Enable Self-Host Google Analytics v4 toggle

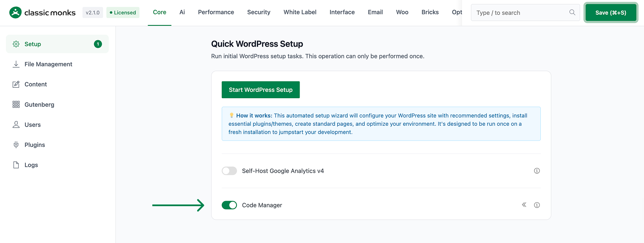[x=229, y=171]
